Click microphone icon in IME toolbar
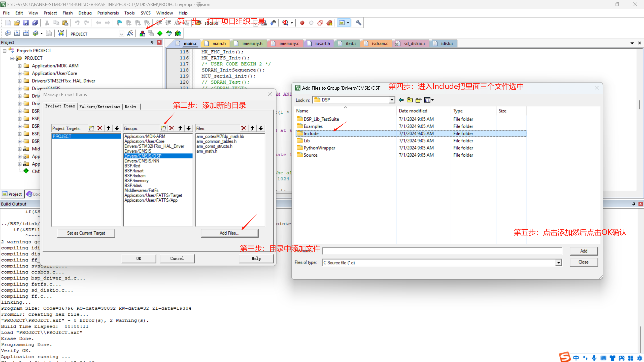 point(594,358)
